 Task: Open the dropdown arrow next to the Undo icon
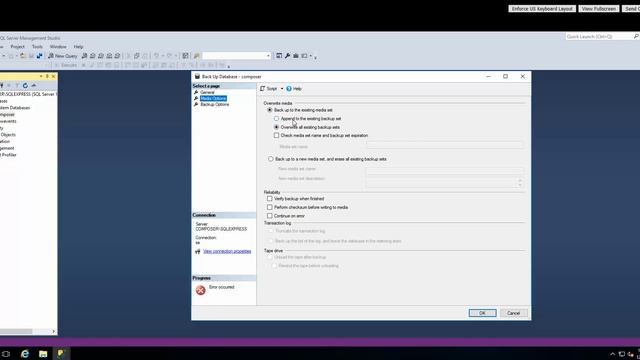point(162,56)
